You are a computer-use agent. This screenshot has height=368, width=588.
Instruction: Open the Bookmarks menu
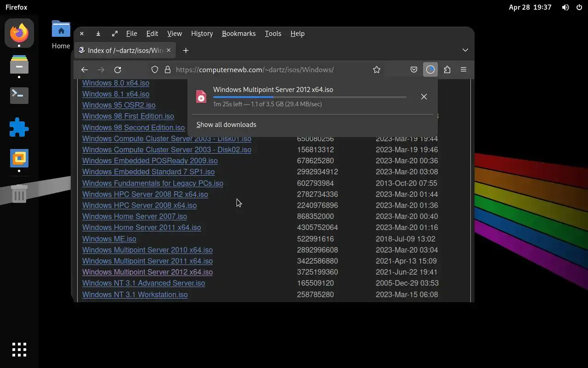(x=238, y=34)
